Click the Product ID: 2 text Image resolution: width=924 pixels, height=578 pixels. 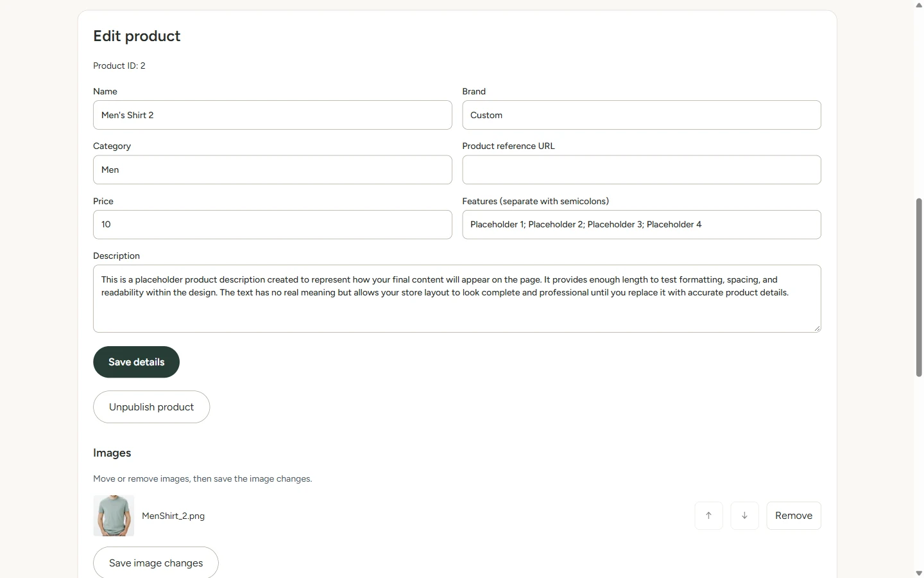tap(119, 66)
